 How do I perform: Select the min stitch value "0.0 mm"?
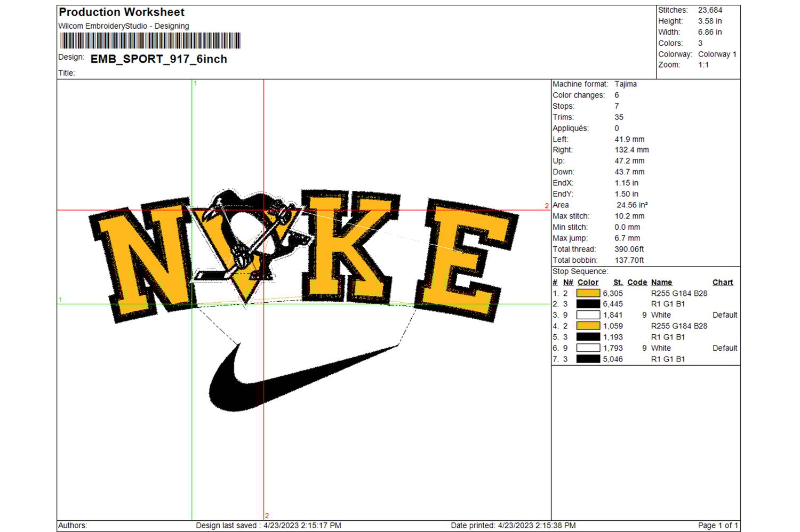pos(627,227)
